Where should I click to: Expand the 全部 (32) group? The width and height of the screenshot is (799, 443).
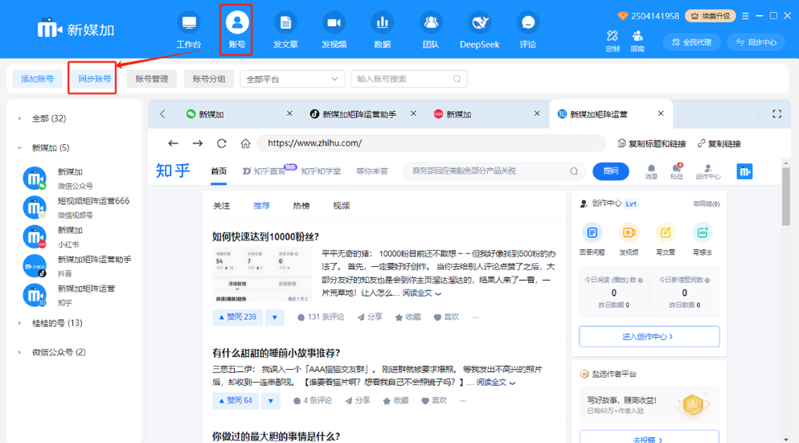[20, 119]
